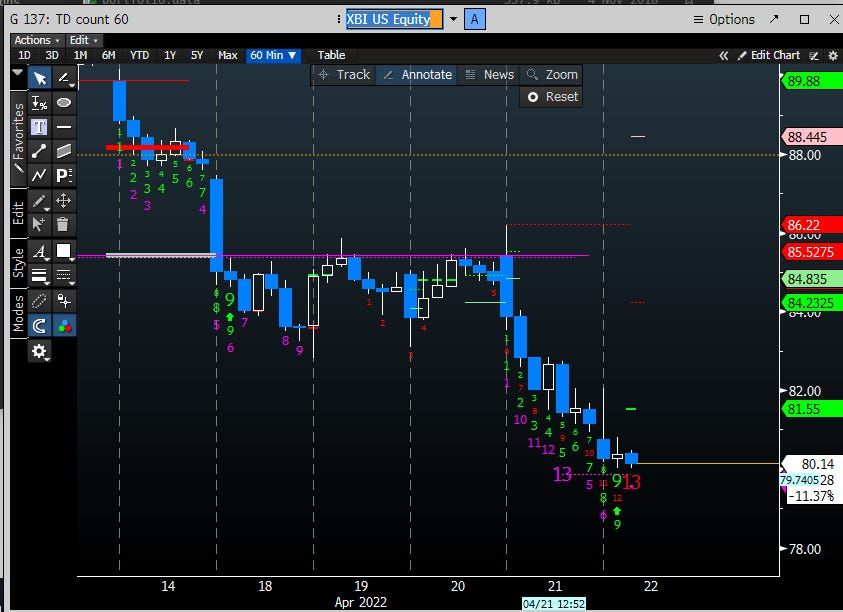Collapse panel with double chevron icon
The height and width of the screenshot is (612, 843).
point(724,55)
